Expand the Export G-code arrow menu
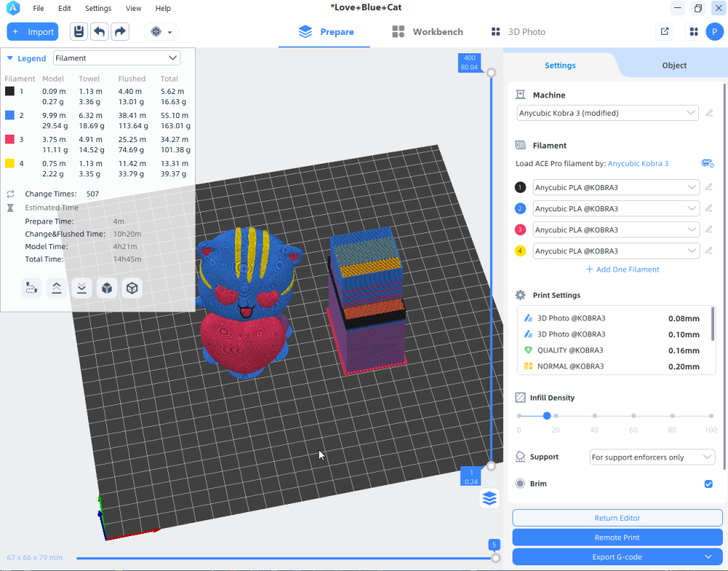The height and width of the screenshot is (571, 728). pyautogui.click(x=708, y=556)
